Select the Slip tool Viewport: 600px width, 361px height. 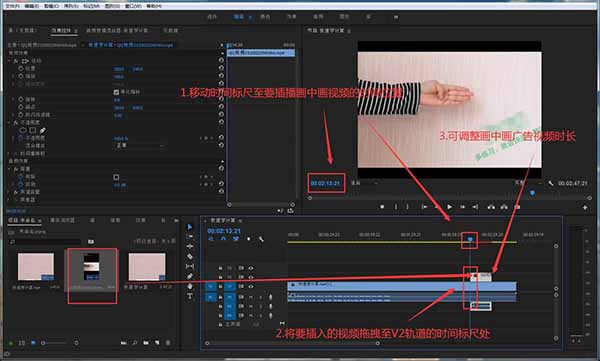pos(190,266)
